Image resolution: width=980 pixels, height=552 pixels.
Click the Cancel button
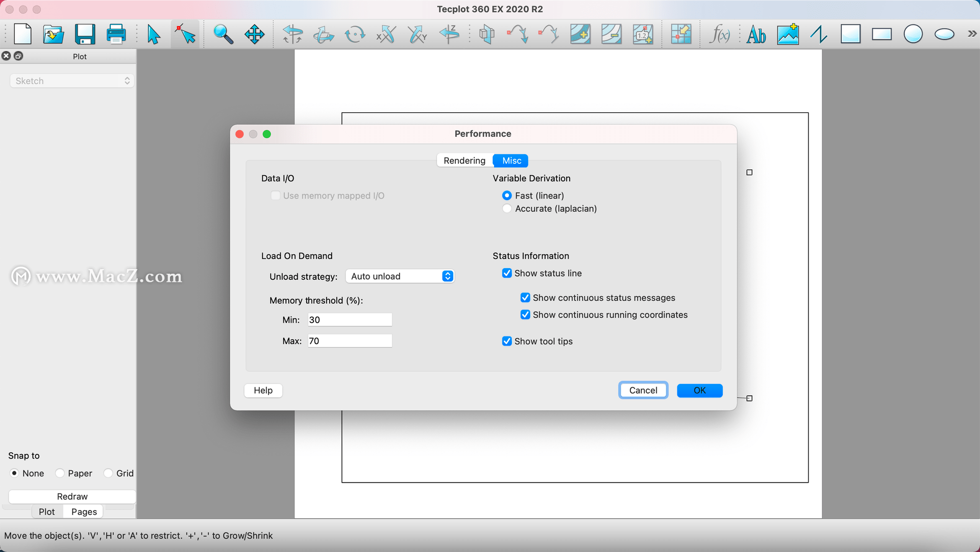tap(643, 391)
